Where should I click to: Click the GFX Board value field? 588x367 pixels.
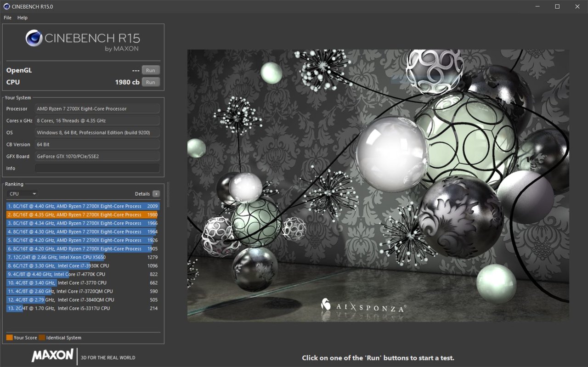[97, 156]
